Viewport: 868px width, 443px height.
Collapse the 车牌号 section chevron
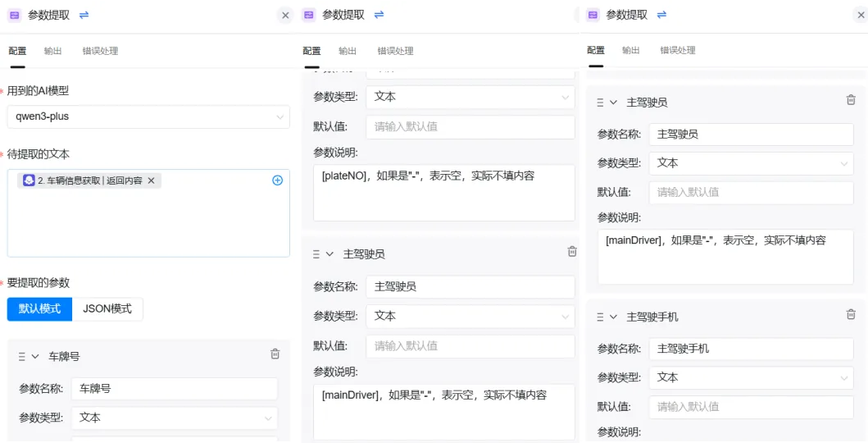pyautogui.click(x=35, y=356)
